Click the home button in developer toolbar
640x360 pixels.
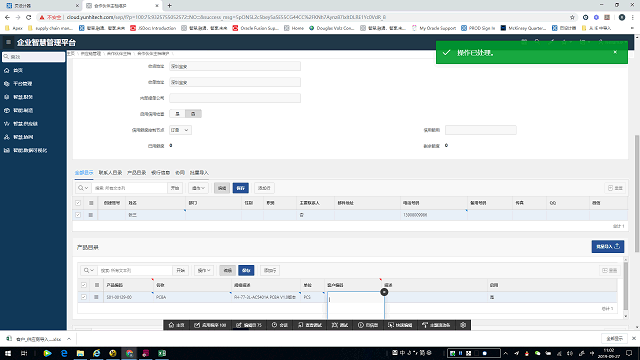(177, 325)
